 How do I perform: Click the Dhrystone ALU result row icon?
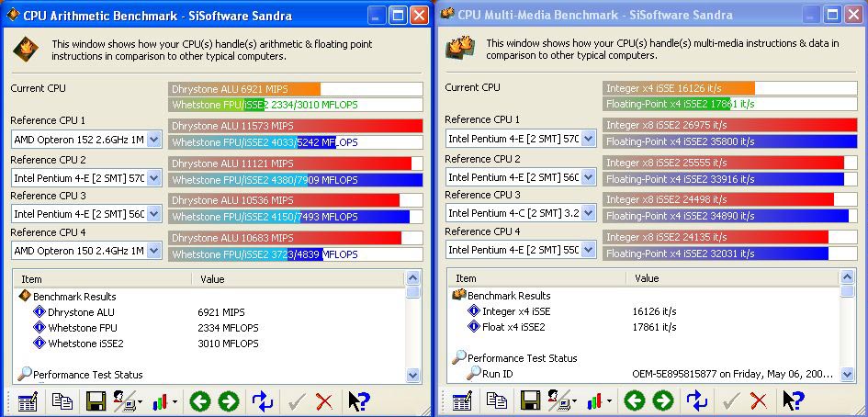tap(39, 311)
